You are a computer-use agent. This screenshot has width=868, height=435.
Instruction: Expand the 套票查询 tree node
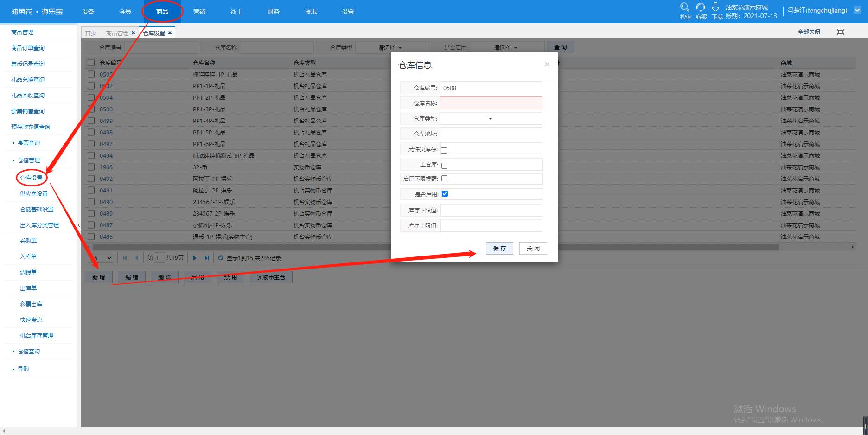(x=13, y=143)
